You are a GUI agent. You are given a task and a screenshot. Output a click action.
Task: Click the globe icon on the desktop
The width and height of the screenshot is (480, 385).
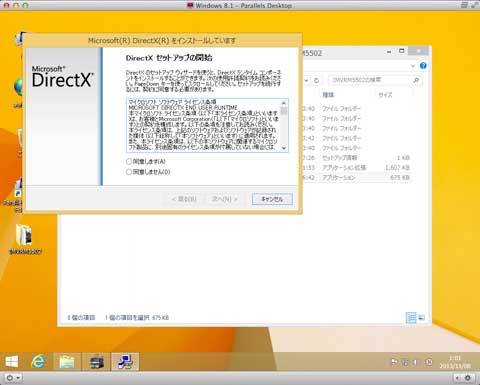tap(18, 87)
